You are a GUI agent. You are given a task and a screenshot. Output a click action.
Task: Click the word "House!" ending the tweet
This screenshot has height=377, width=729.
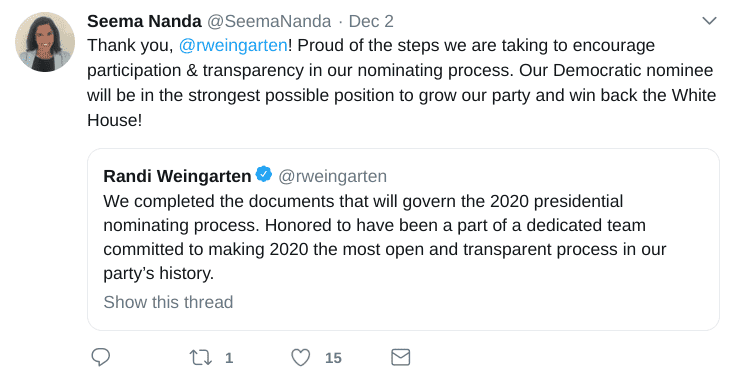[x=114, y=120]
